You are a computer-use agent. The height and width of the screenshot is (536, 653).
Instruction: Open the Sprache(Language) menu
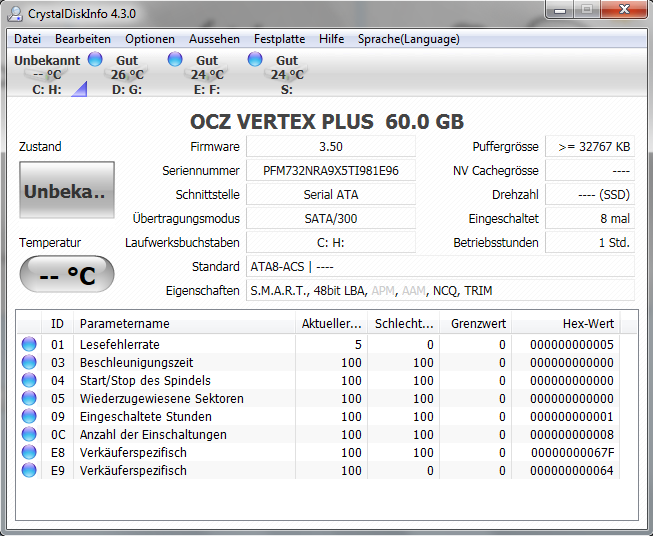click(x=409, y=39)
